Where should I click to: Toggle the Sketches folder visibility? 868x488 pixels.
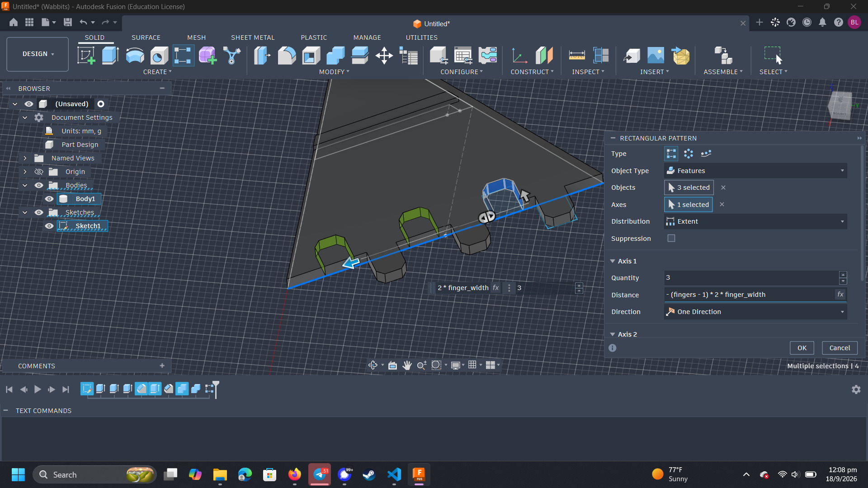(39, 212)
